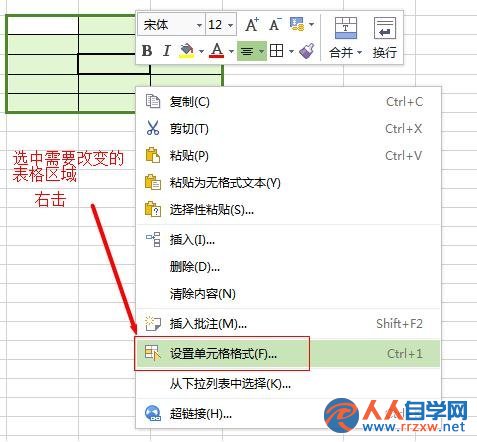Viewport: 477px width, 442px height.
Task: Toggle bold formatting in mini toolbar
Action: [147, 51]
